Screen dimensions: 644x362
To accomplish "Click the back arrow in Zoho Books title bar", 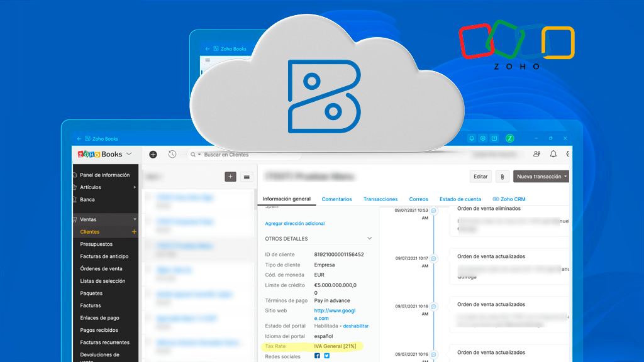I will pyautogui.click(x=79, y=139).
